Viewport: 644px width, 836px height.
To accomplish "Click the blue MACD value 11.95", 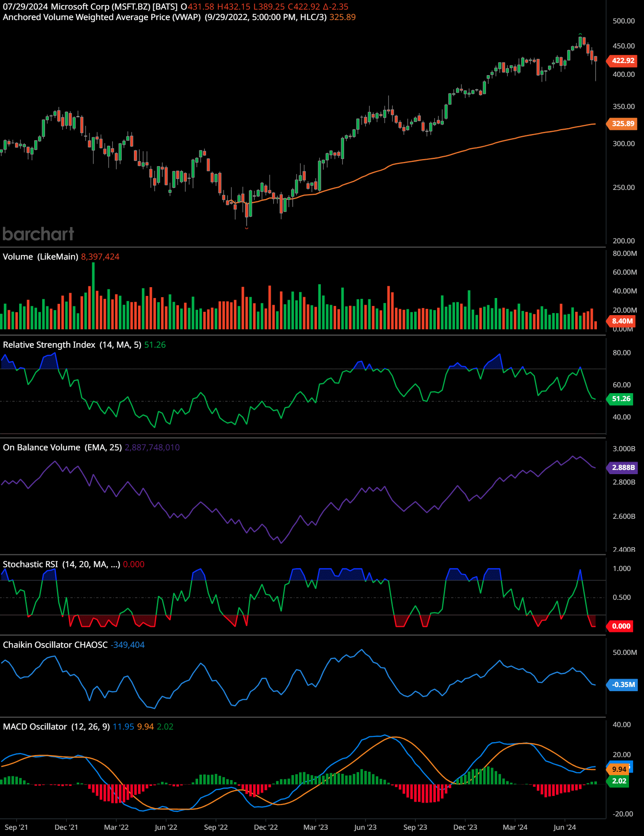I will coord(123,727).
